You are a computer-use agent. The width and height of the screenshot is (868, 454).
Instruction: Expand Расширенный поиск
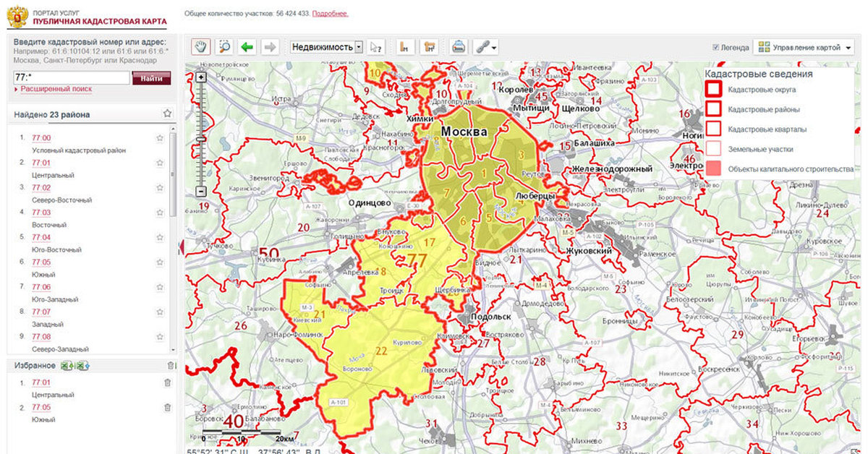[x=56, y=89]
